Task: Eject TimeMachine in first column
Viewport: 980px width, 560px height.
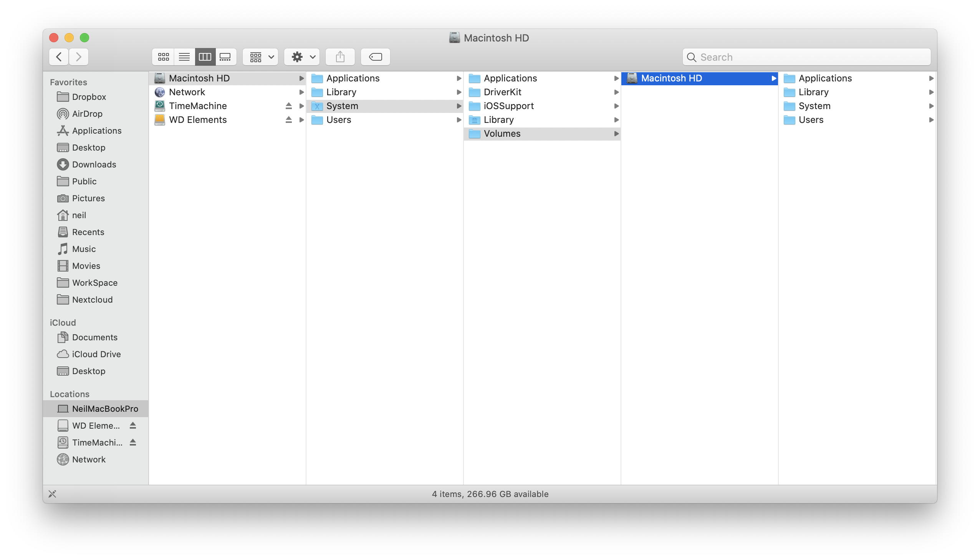Action: click(289, 106)
